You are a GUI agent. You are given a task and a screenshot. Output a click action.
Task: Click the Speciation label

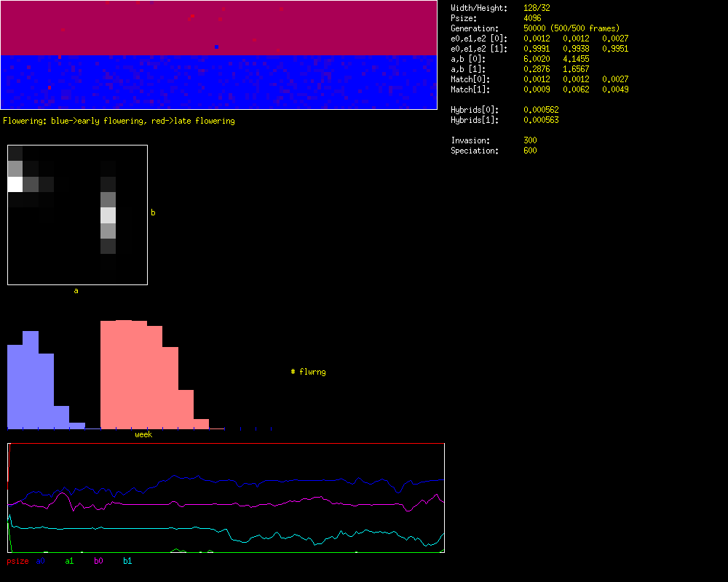click(x=475, y=151)
